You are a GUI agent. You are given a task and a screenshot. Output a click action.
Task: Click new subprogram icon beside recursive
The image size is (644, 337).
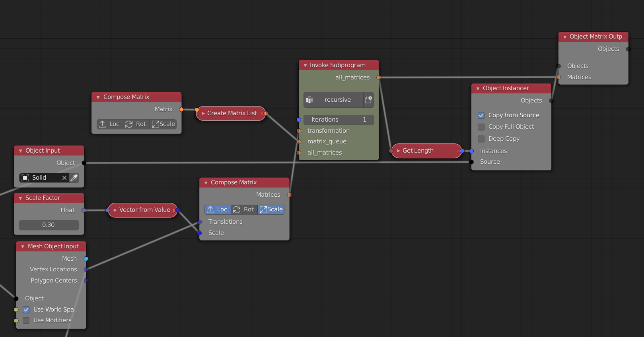pos(369,100)
